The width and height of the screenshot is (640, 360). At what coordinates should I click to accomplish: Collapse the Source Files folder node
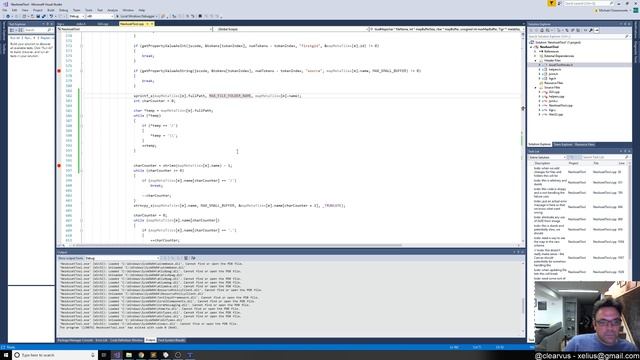click(536, 87)
